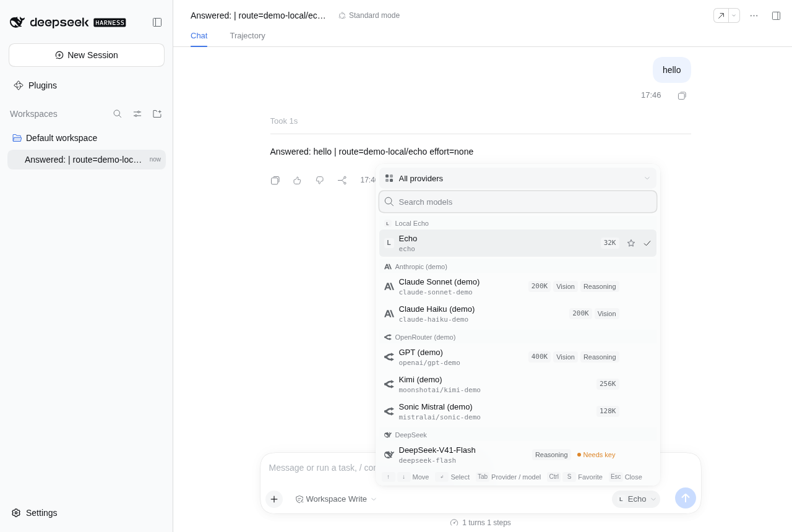Click the Took 1s label
The image size is (792, 532).
(x=284, y=121)
